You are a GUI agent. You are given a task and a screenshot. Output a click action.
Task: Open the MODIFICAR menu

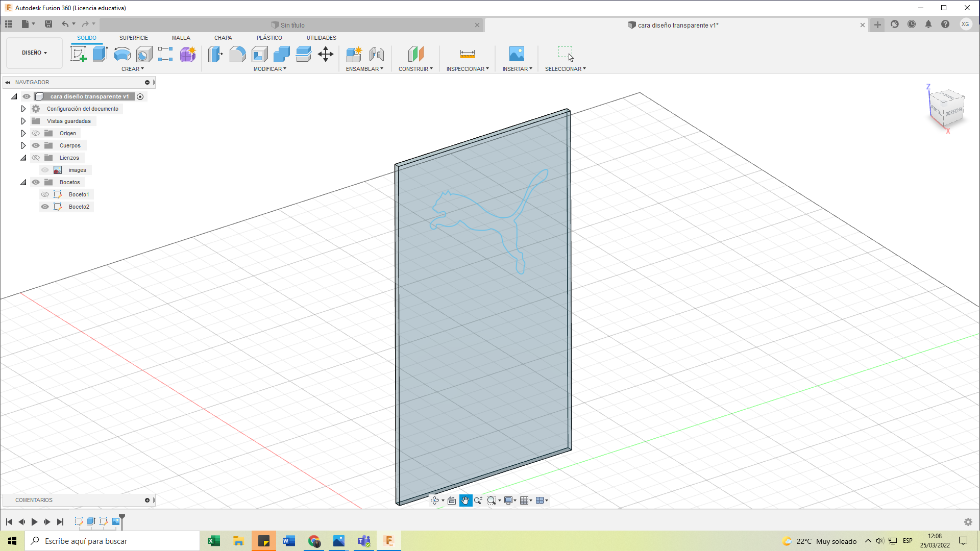click(269, 69)
